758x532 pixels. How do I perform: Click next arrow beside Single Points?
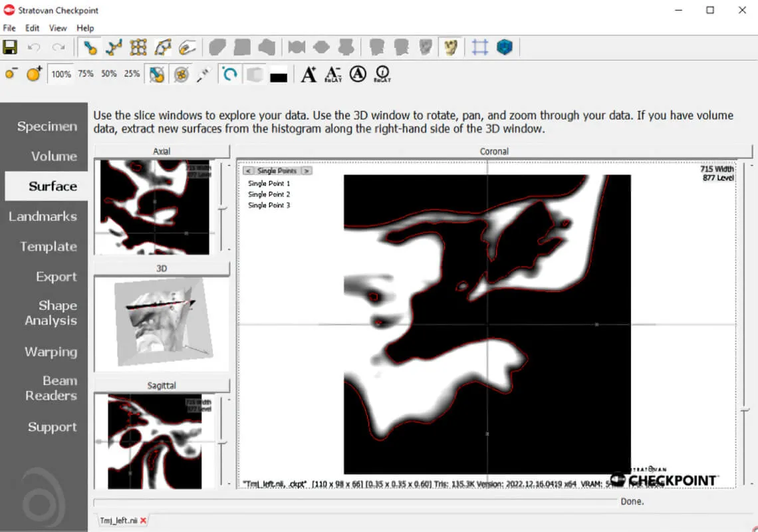click(307, 171)
